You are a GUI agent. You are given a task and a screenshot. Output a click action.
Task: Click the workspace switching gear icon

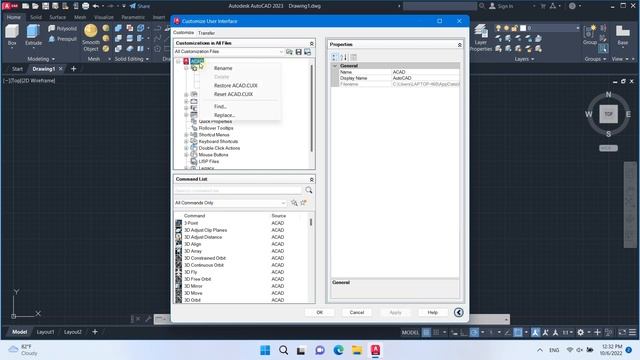coord(580,333)
